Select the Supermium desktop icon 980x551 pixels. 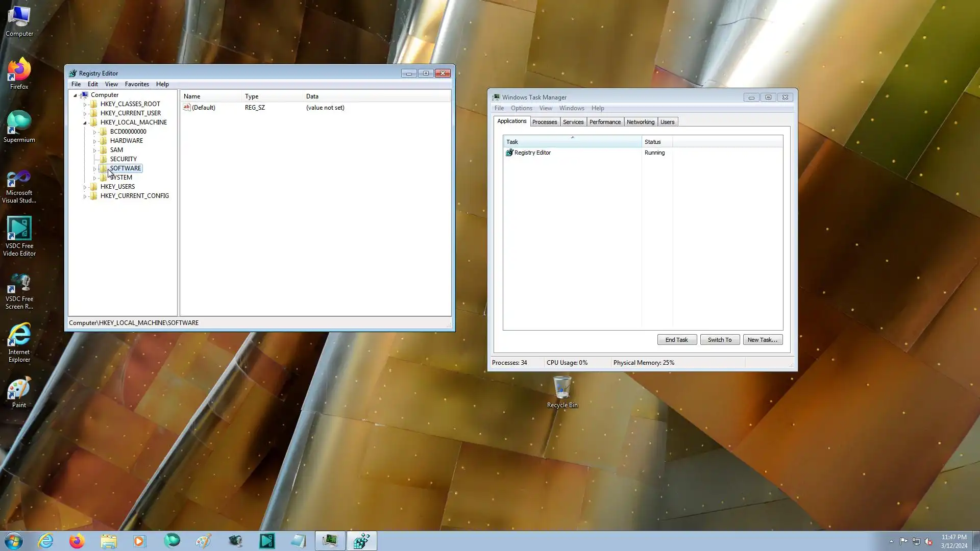coord(19,123)
